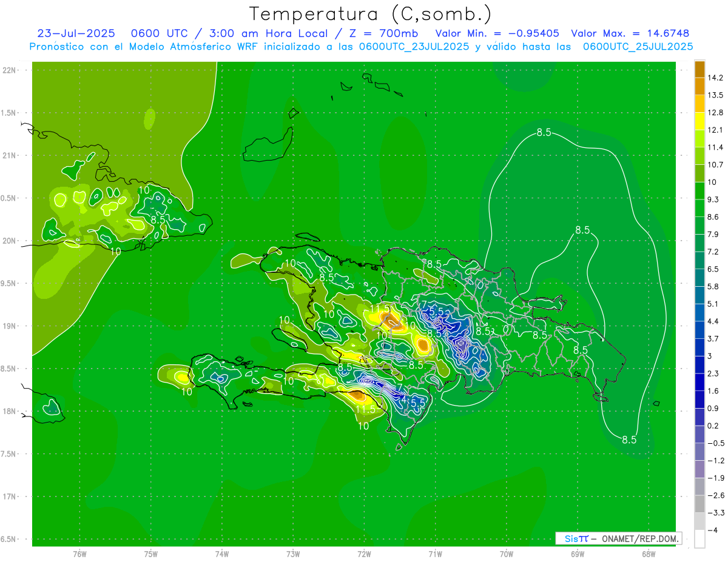This screenshot has width=728, height=562.
Task: Click the longitude axis label "70W"
Action: (506, 554)
